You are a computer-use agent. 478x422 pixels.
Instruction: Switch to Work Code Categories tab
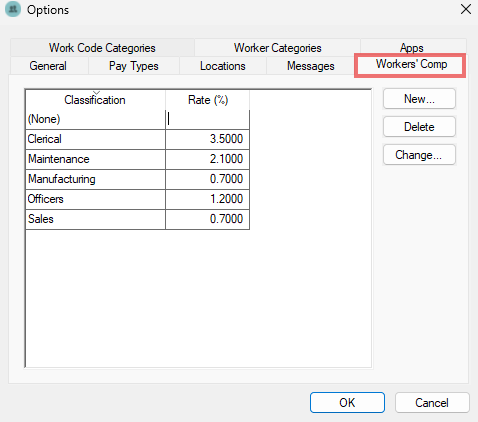pos(102,48)
